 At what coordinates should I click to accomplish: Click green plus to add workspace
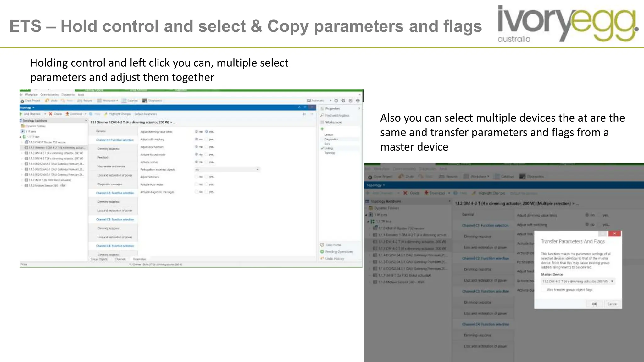(x=322, y=129)
